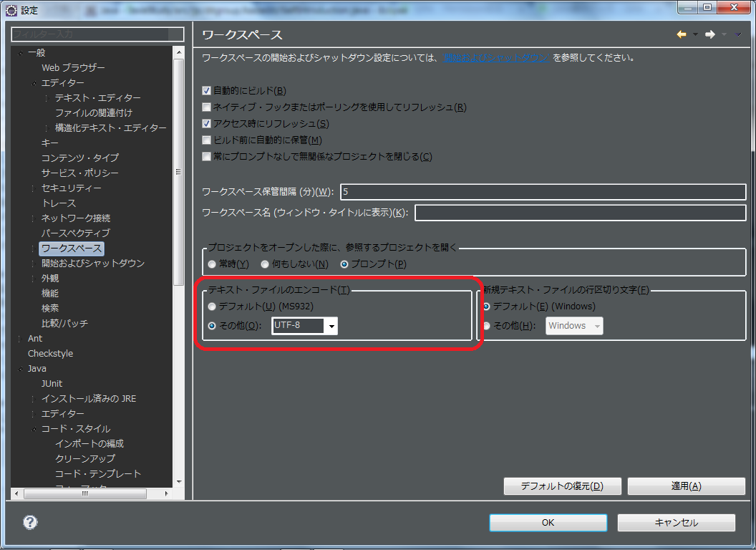Screen dimensions: 756x550
Task: Toggle アクセス時にリフレッシュ checkbox
Action: 206,123
